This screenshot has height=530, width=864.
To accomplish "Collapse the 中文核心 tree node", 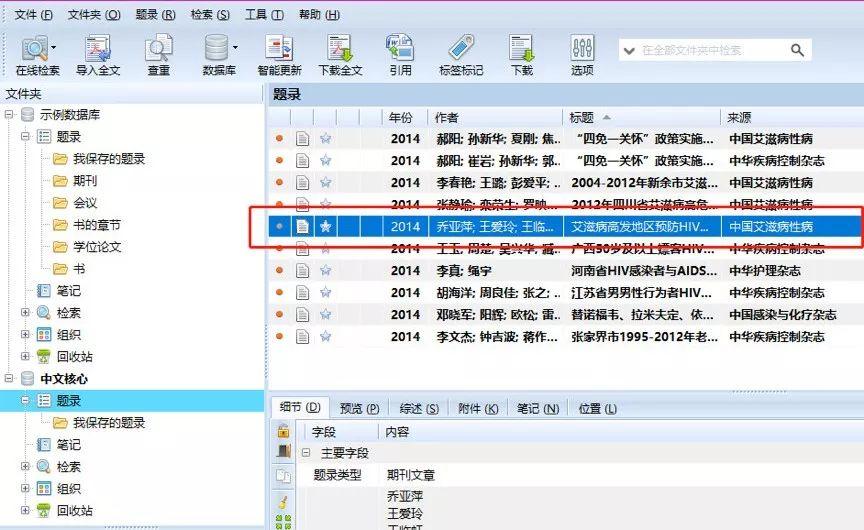I will (x=9, y=378).
